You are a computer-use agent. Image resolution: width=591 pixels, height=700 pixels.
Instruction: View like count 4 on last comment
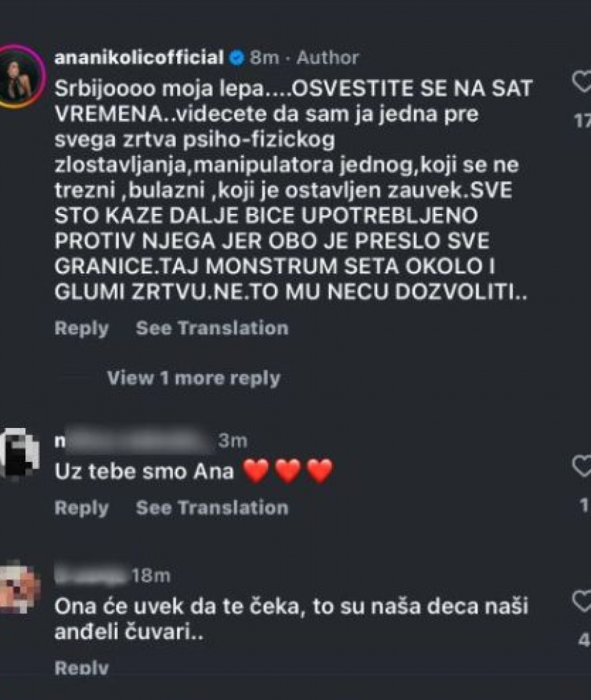tap(584, 640)
